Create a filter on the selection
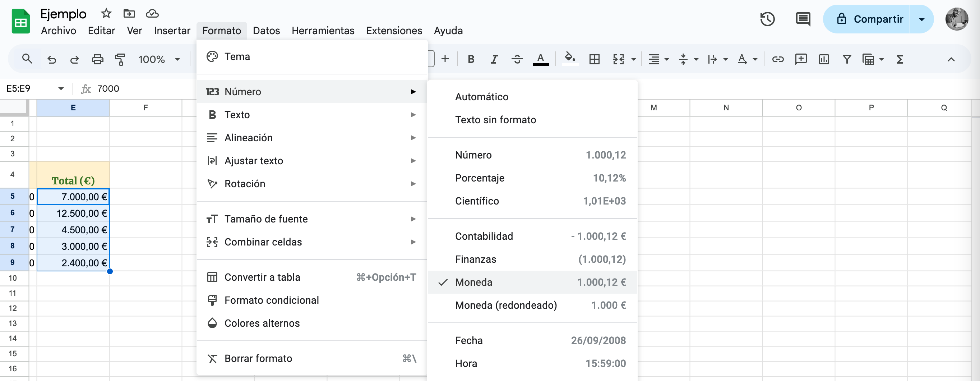Viewport: 980px width, 381px height. click(846, 59)
